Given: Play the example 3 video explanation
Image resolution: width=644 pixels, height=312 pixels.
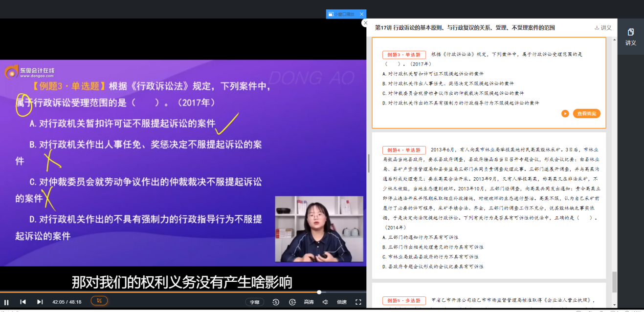Looking at the screenshot, I should [565, 114].
